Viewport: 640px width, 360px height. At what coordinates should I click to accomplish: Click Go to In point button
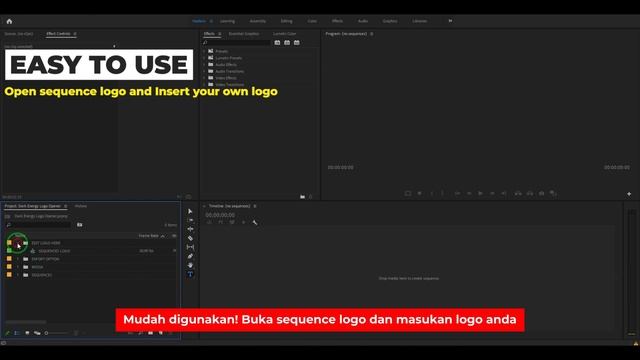457,193
